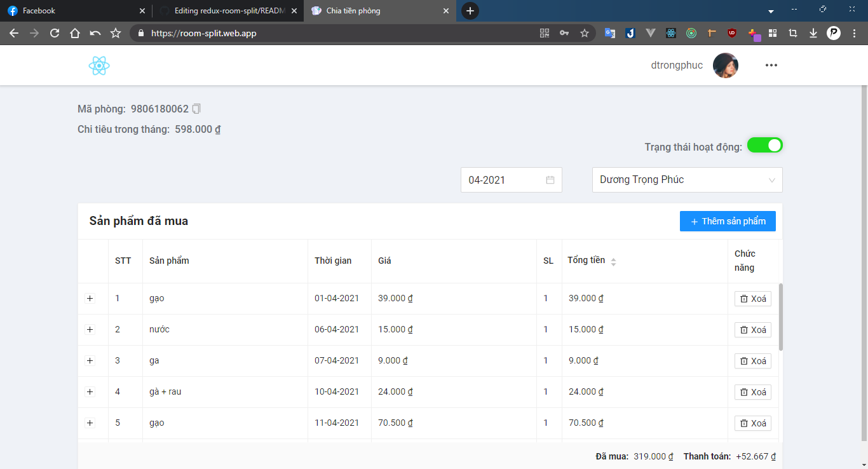Open the browser downloads icon
The height and width of the screenshot is (469, 868).
pyautogui.click(x=813, y=33)
